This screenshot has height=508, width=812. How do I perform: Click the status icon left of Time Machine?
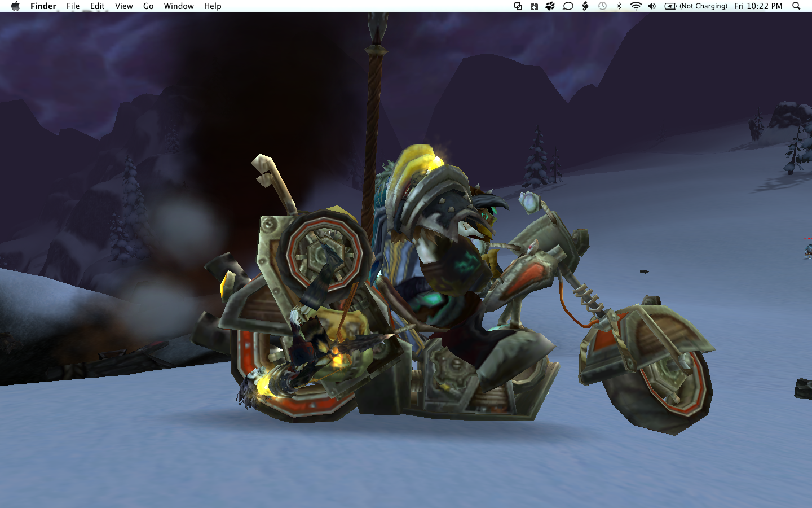tap(585, 6)
